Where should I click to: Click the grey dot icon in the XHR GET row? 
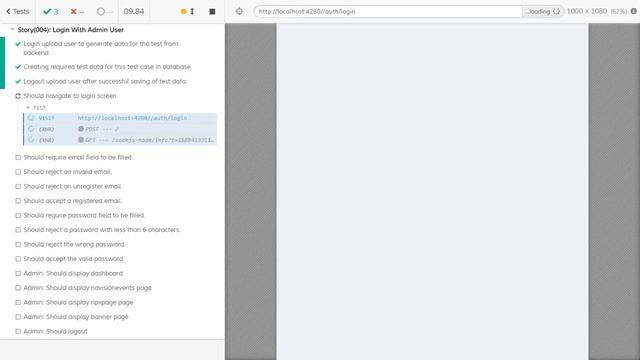click(x=81, y=140)
